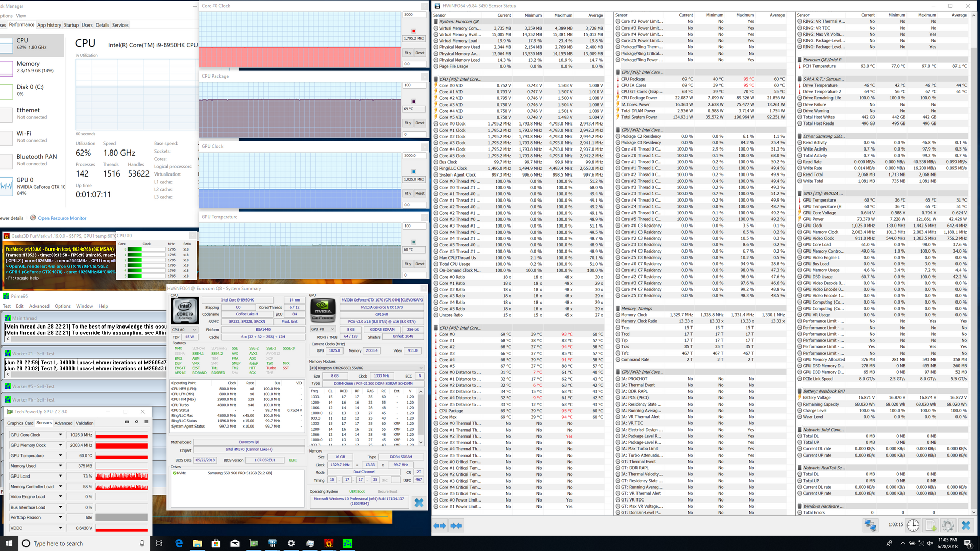The image size is (980, 551).
Task: Open GPU-Z hamburger menu icon
Action: tap(146, 422)
